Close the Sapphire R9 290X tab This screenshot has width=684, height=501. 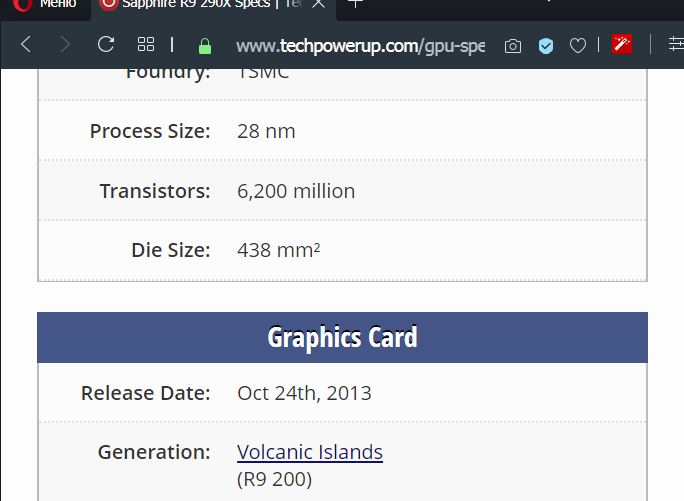(318, 5)
